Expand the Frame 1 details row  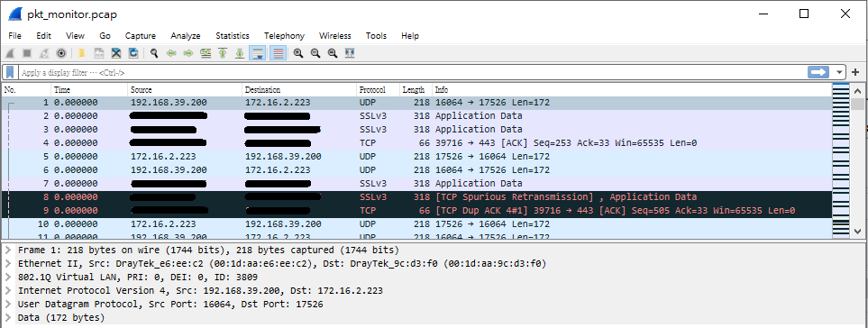point(8,250)
